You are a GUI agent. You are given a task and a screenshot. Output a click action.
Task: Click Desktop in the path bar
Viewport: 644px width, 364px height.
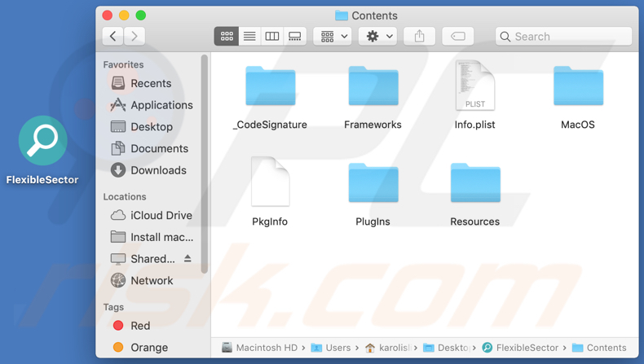point(446,348)
